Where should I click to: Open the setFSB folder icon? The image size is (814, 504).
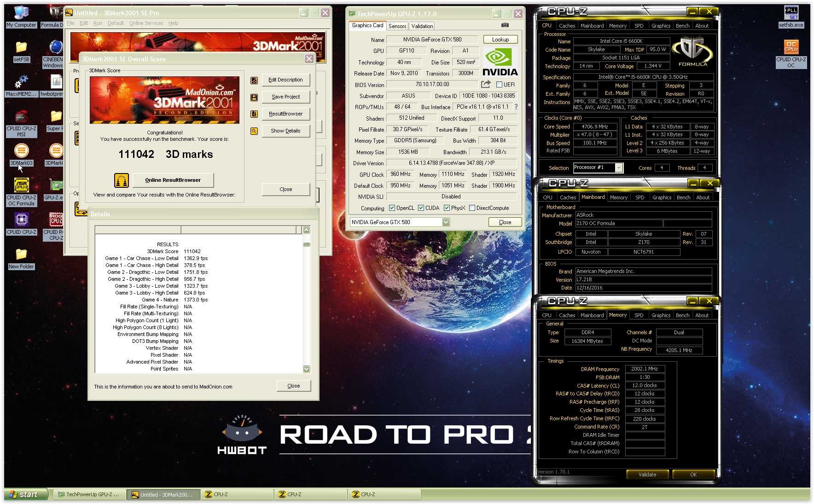pyautogui.click(x=21, y=51)
